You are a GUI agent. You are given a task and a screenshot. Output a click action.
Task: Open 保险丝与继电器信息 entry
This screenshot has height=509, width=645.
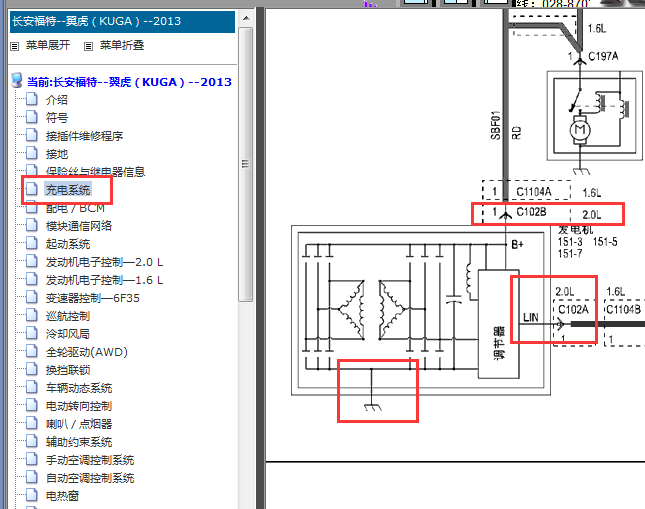point(95,172)
